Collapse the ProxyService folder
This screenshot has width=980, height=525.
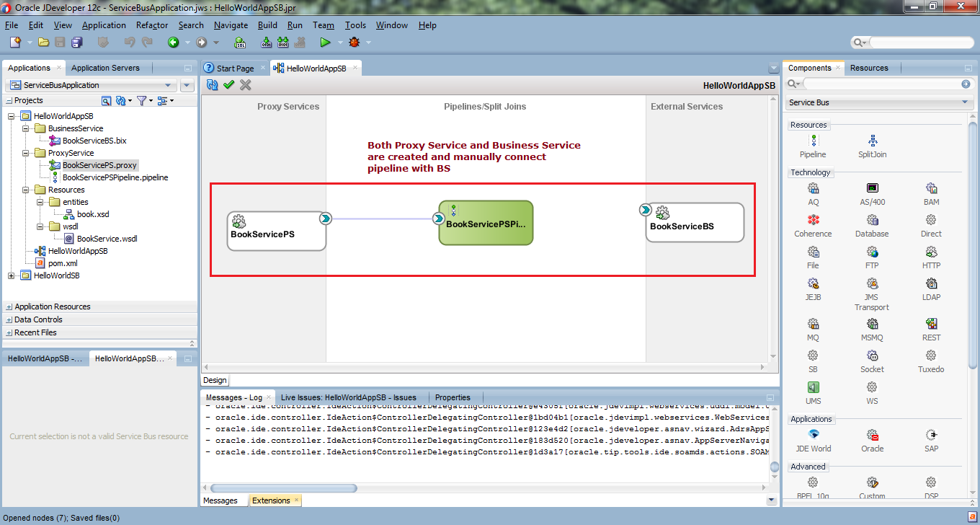click(x=25, y=153)
